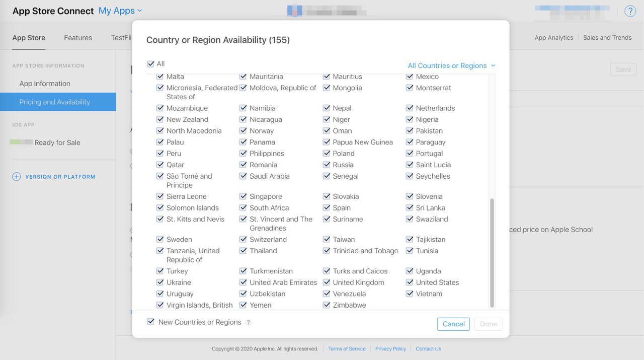Uncheck the New Countries or Regions checkbox
The height and width of the screenshot is (360, 644).
(150, 322)
